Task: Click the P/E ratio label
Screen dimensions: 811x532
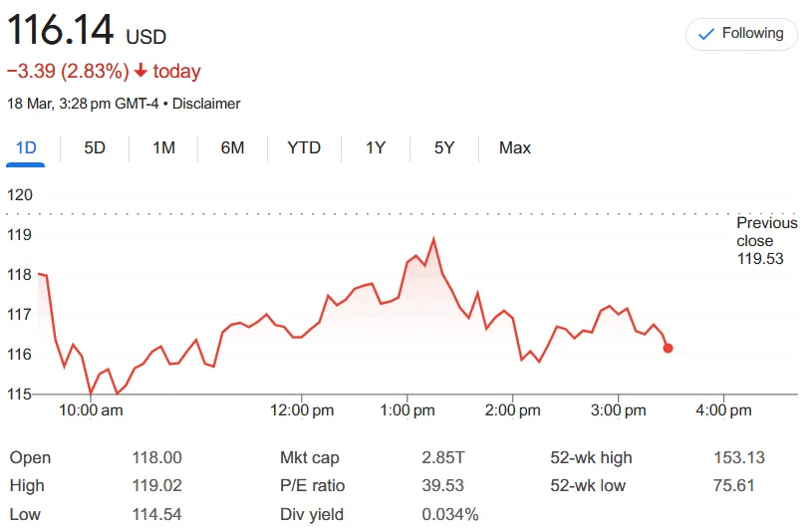Action: [312, 485]
